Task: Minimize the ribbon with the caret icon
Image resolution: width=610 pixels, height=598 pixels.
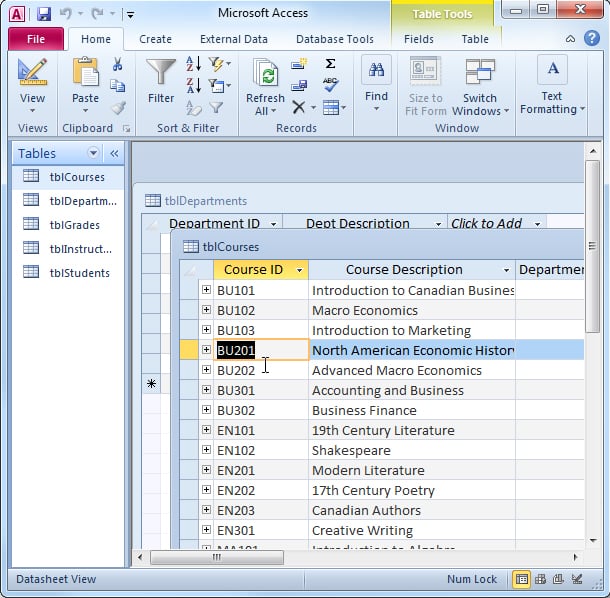Action: click(x=570, y=39)
